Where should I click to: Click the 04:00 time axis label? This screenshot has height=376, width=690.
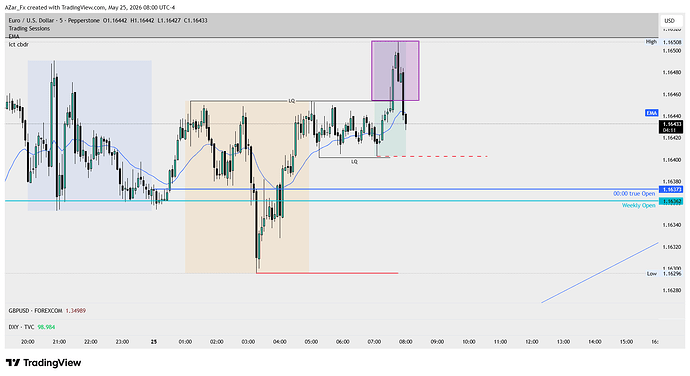[x=280, y=342]
